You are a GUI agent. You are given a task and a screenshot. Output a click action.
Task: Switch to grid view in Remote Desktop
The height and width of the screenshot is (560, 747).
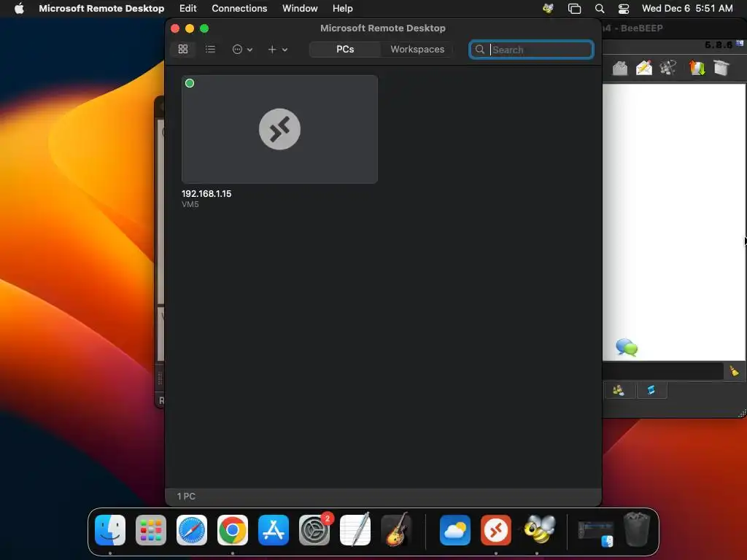183,49
